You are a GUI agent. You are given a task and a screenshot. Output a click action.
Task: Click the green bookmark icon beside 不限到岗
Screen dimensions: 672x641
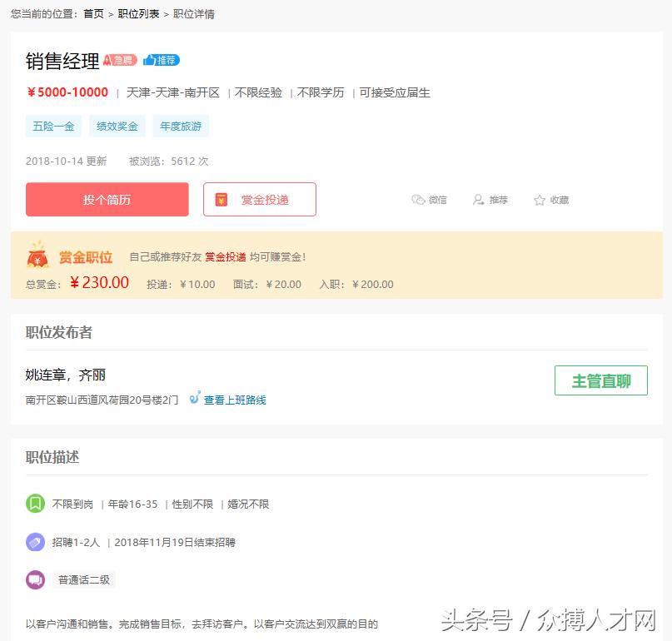pyautogui.click(x=34, y=504)
